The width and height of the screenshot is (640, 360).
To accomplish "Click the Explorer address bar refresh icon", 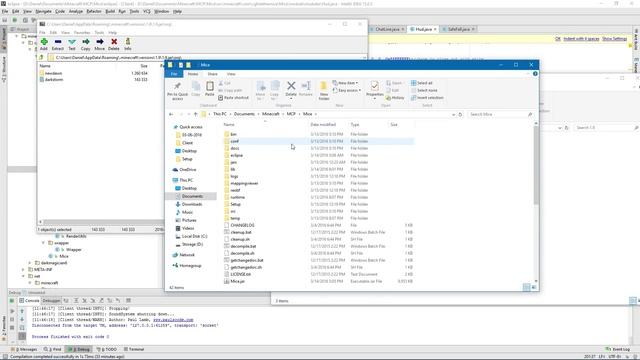I will [x=460, y=114].
